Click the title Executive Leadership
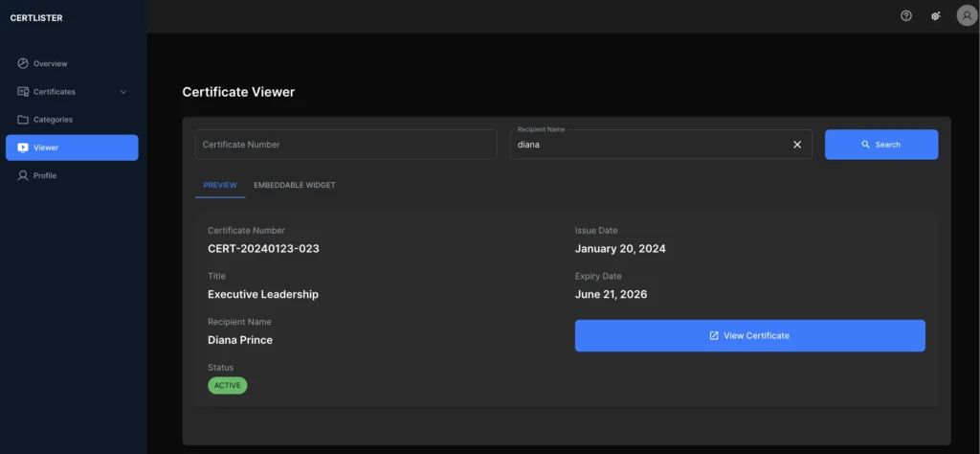The width and height of the screenshot is (980, 454). point(263,295)
